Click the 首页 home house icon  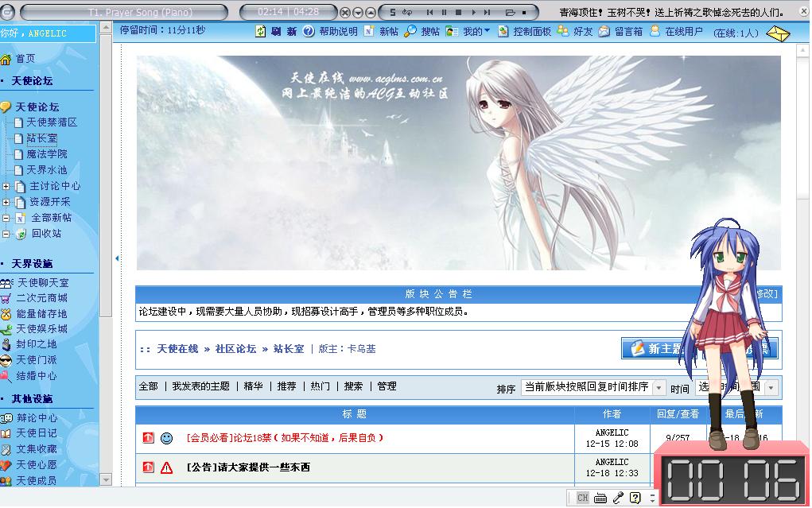pos(6,59)
